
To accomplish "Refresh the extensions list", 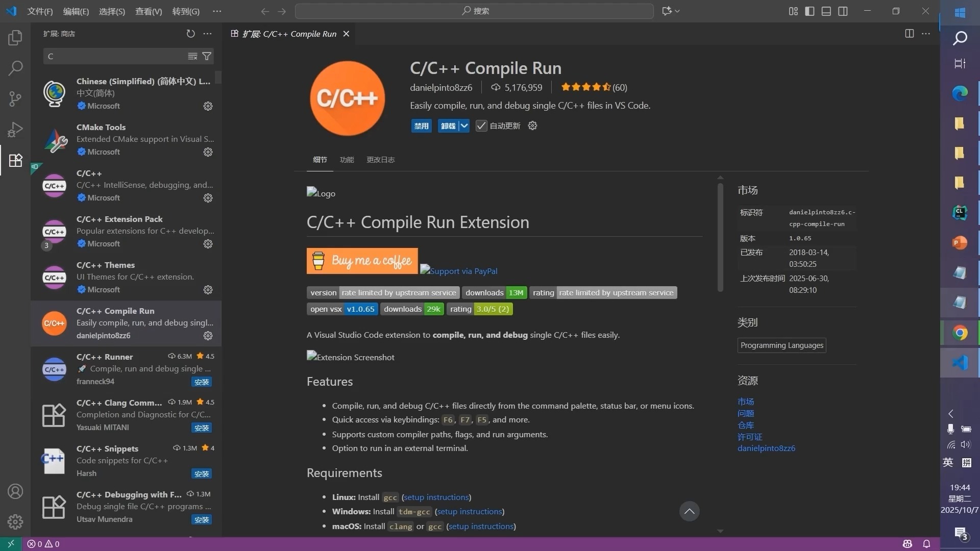I will tap(191, 34).
